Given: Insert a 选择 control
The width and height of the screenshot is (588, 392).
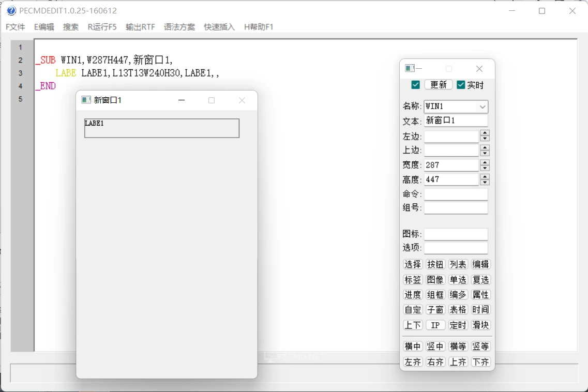Looking at the screenshot, I should point(413,264).
